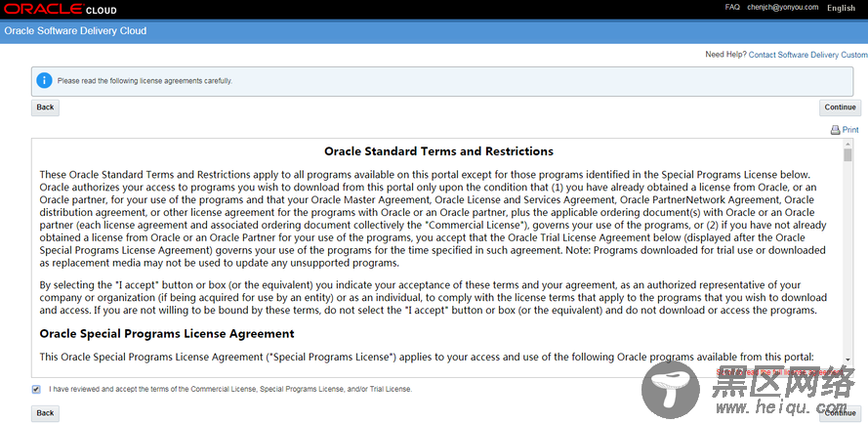Click the top Back button
The width and height of the screenshot is (868, 424).
point(45,107)
